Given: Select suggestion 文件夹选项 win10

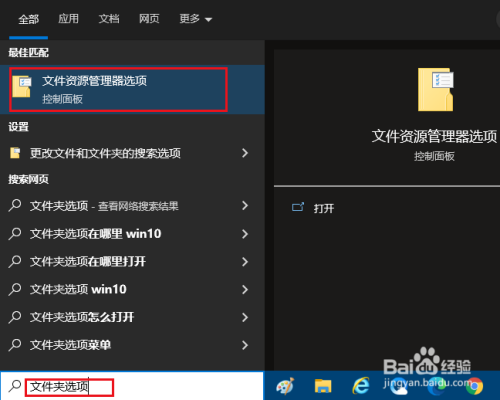Looking at the screenshot, I should [x=132, y=289].
